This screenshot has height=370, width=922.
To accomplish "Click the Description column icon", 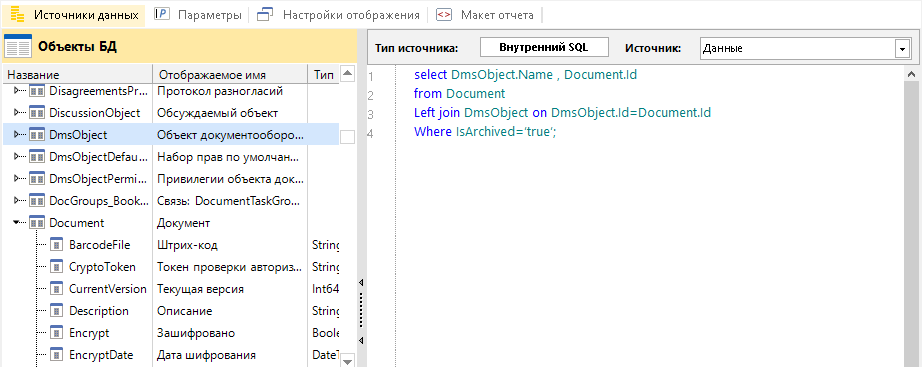I will click(x=56, y=311).
